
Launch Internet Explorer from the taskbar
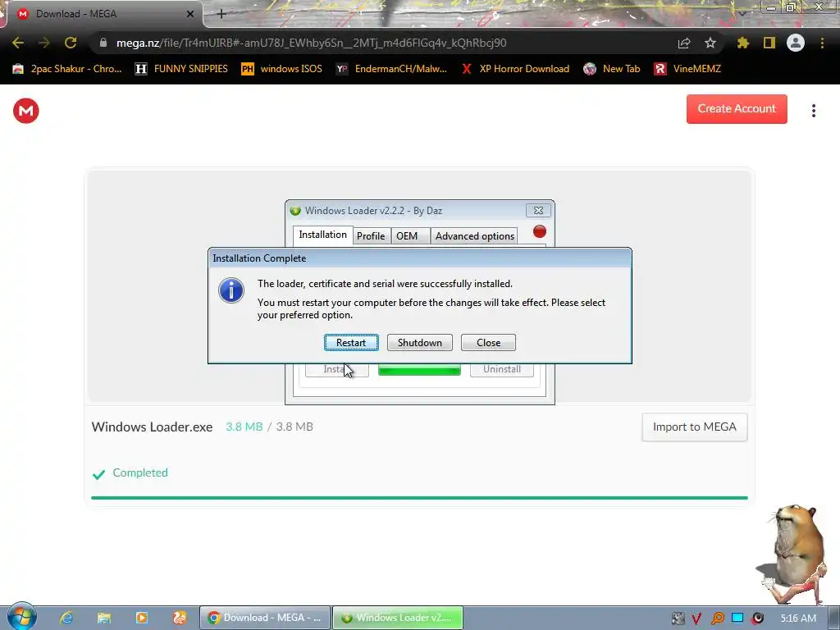point(66,618)
